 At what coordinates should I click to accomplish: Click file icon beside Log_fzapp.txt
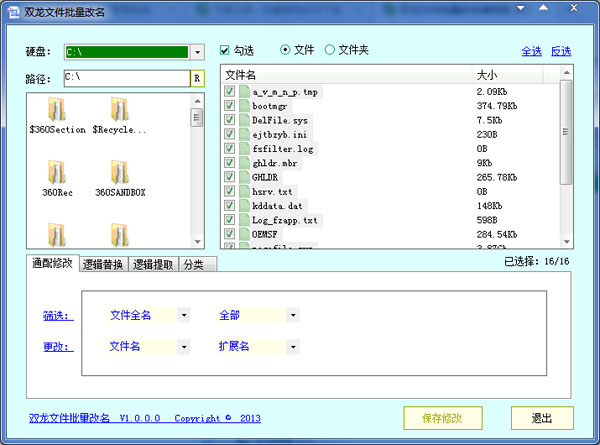[245, 220]
